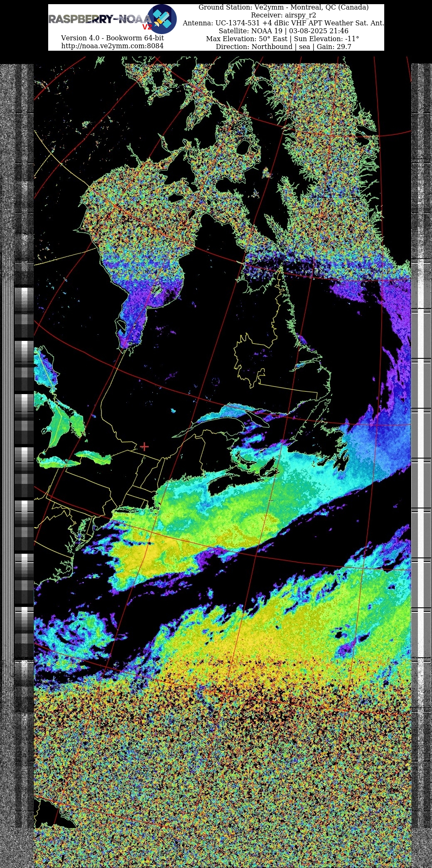Open the http://noaa.ve2ymm.com:8084 URL text
The width and height of the screenshot is (432, 868).
(x=113, y=46)
